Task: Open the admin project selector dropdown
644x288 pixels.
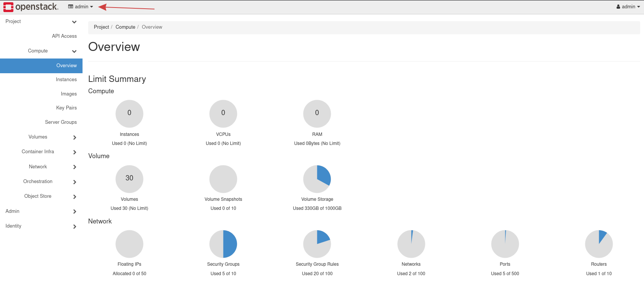Action: [x=81, y=7]
